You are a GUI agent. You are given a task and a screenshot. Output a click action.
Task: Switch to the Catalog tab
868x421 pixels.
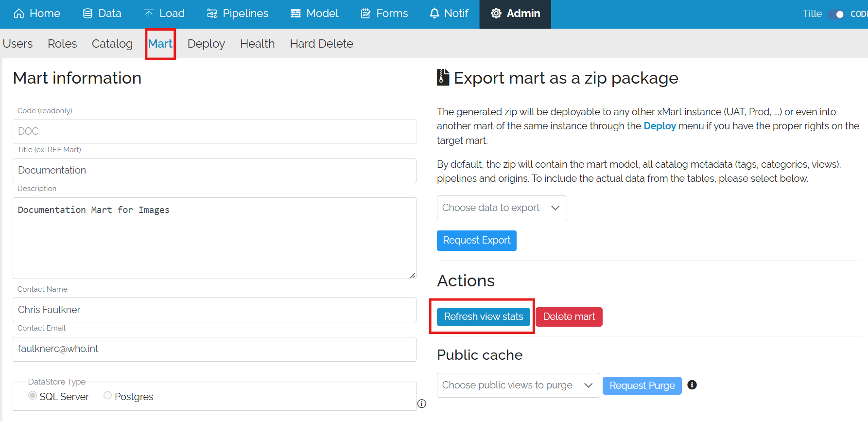tap(112, 44)
